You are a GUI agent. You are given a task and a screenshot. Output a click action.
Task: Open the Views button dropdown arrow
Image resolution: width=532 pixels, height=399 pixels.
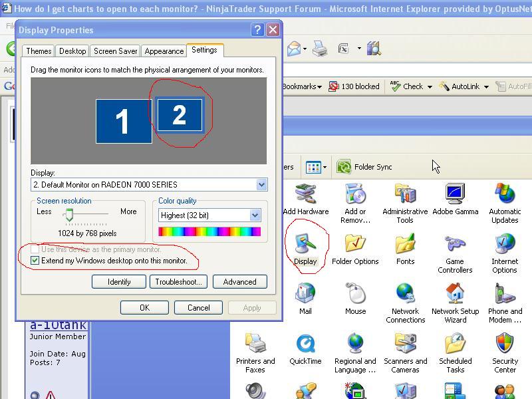pyautogui.click(x=325, y=168)
